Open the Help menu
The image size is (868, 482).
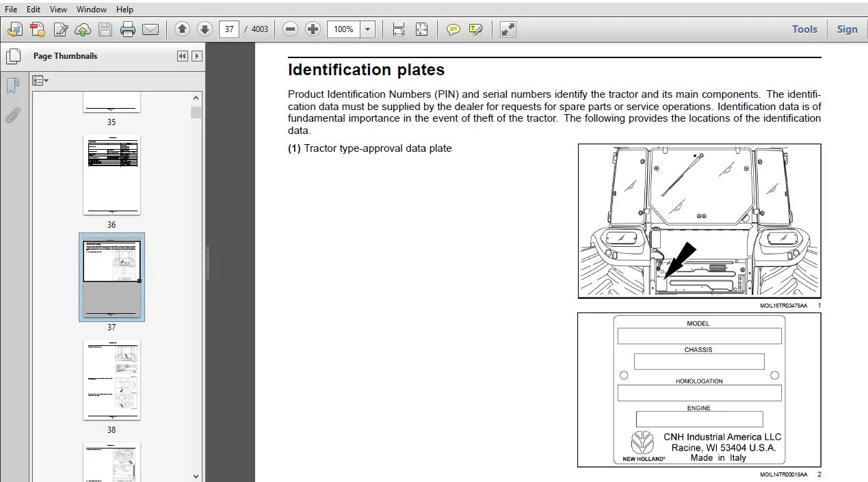[x=124, y=10]
